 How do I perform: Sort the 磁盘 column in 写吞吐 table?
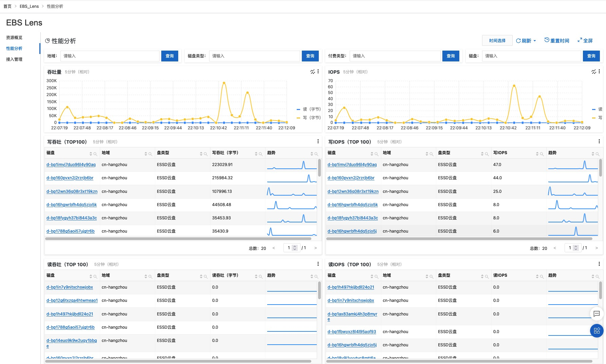[91, 154]
